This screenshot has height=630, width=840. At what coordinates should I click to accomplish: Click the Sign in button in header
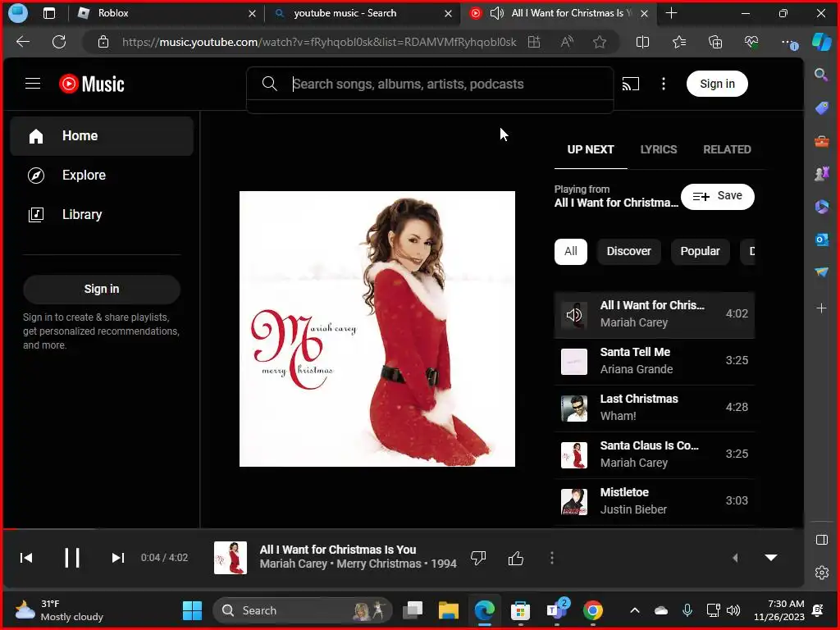(x=717, y=84)
